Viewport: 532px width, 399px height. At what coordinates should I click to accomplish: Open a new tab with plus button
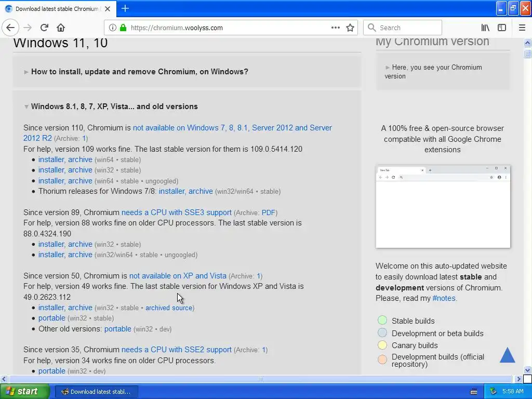(x=125, y=8)
